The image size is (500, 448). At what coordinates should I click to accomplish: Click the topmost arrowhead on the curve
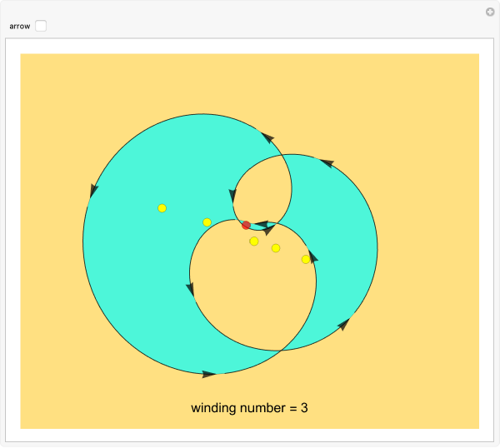coord(267,137)
